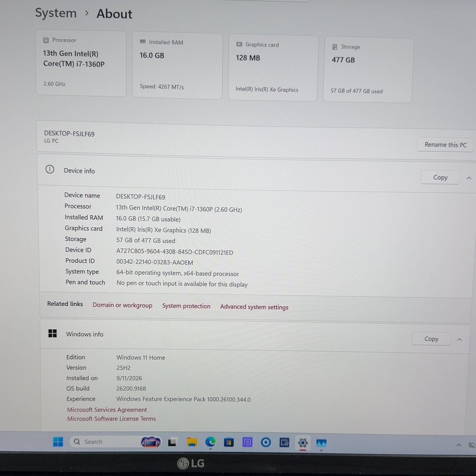The width and height of the screenshot is (476, 476).
Task: Click Graphics card value Intel(R) Iris(R) Xe Graphics (128 MB)
Action: (x=163, y=230)
